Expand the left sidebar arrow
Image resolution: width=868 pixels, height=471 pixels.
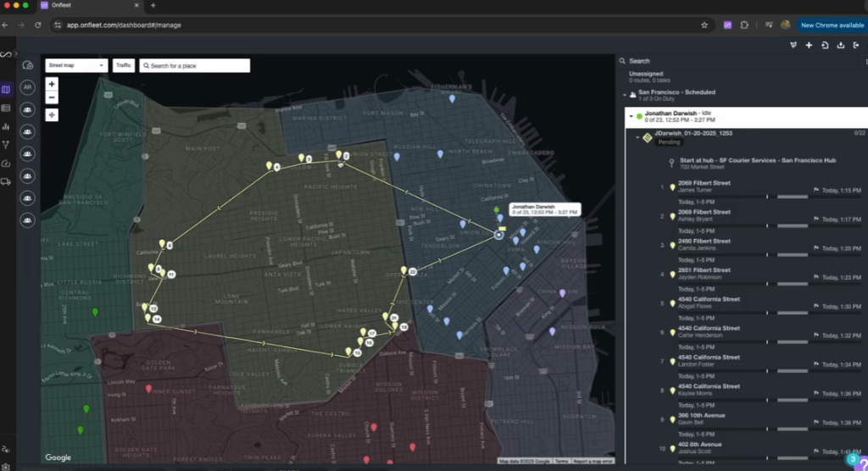pyautogui.click(x=16, y=53)
